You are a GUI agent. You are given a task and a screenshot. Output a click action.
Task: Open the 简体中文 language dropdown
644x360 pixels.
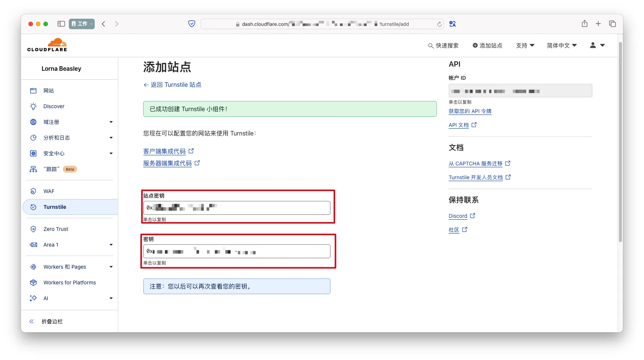pos(562,45)
